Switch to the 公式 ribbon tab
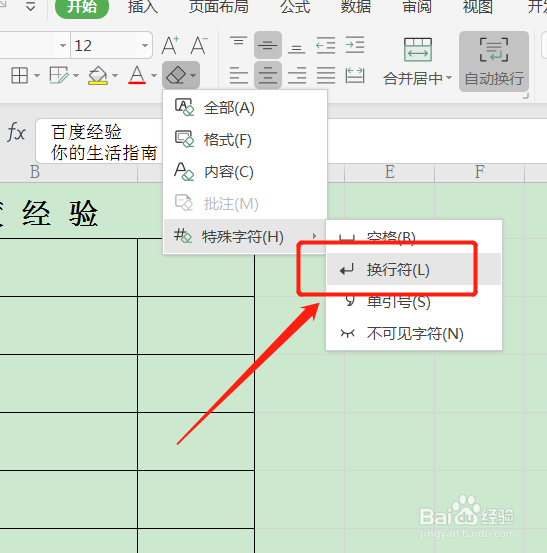 [x=295, y=7]
